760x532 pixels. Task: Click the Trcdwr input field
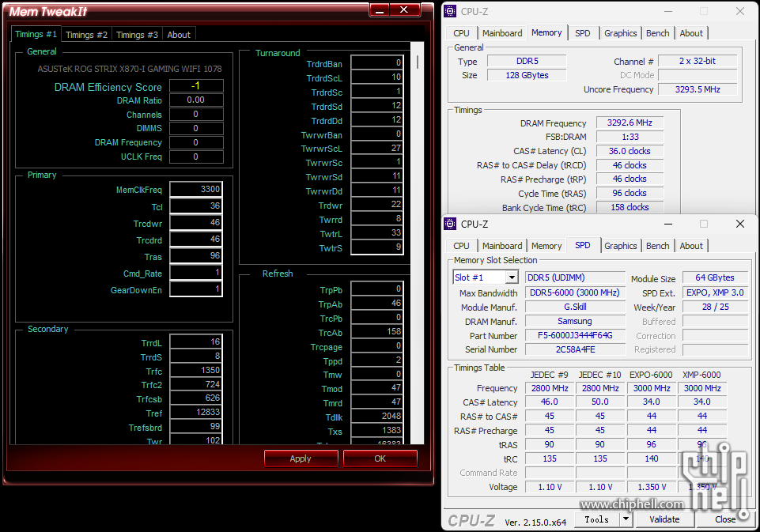pyautogui.click(x=196, y=222)
